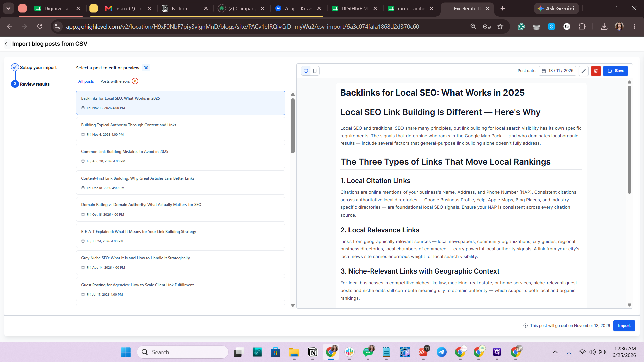Select post Building Topical Authority Through Content
Image resolution: width=644 pixels, height=362 pixels.
coord(180,129)
